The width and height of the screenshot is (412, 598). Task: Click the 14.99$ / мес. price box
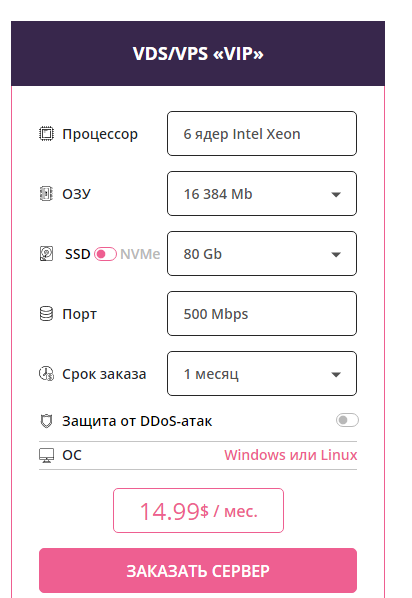coord(198,510)
